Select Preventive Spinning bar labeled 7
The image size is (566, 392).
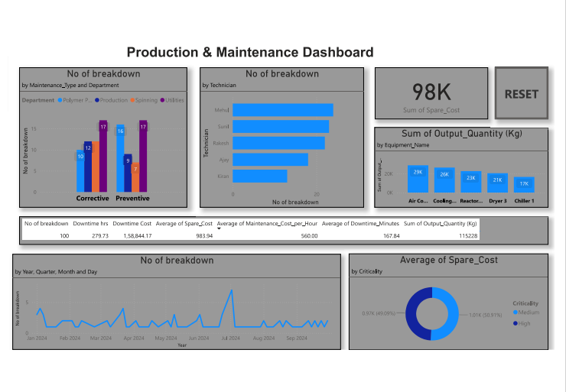[x=135, y=177]
